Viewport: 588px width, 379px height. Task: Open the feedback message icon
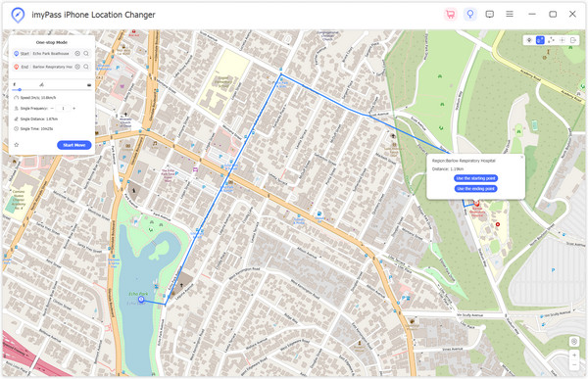489,15
